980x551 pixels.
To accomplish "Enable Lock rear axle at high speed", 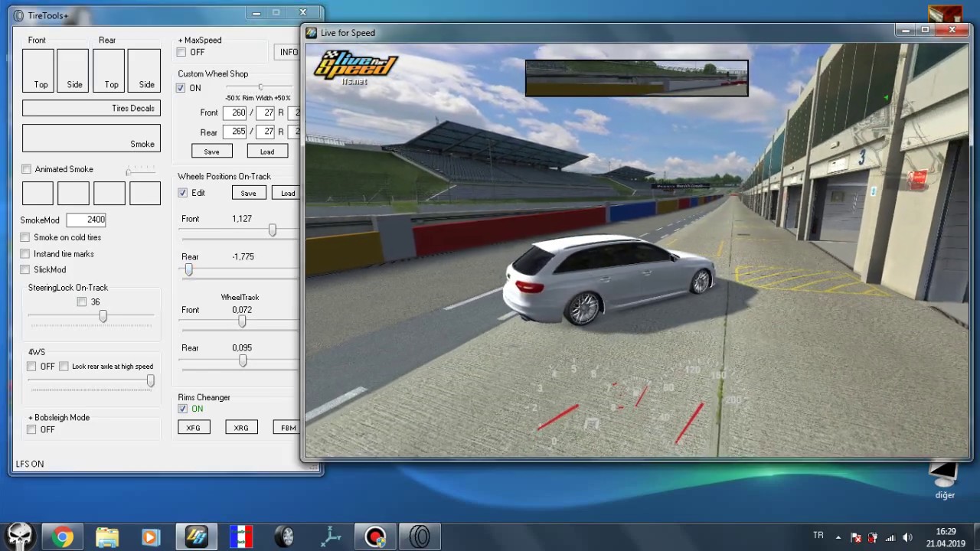I will click(64, 367).
